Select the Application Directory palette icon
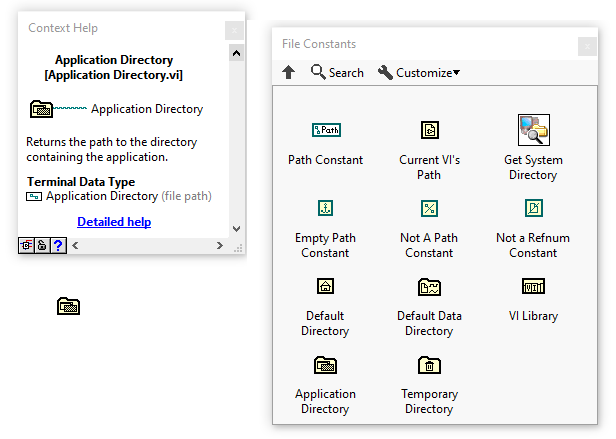The width and height of the screenshot is (616, 439). tap(325, 365)
